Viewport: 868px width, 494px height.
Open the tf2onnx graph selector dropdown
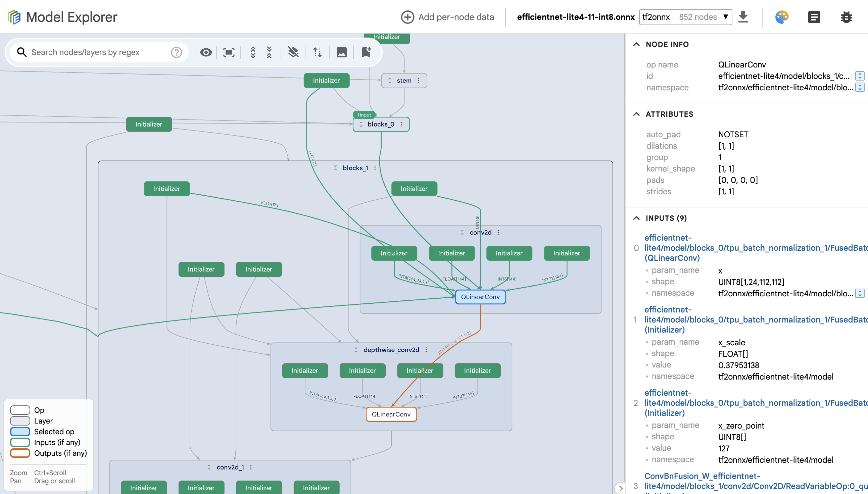(685, 17)
